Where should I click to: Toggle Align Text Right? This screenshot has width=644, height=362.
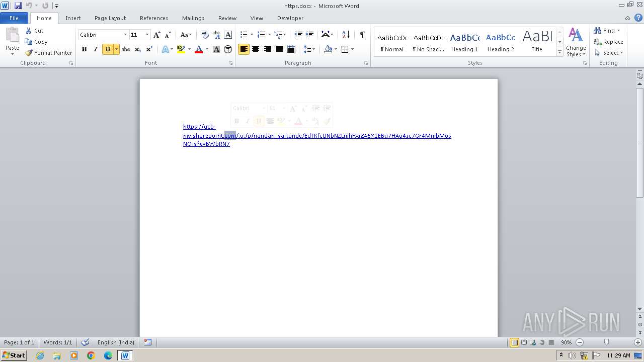268,49
